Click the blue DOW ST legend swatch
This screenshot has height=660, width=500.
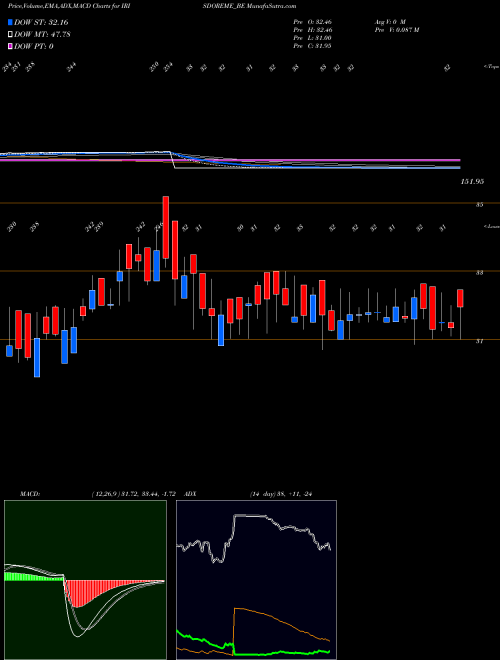10,22
